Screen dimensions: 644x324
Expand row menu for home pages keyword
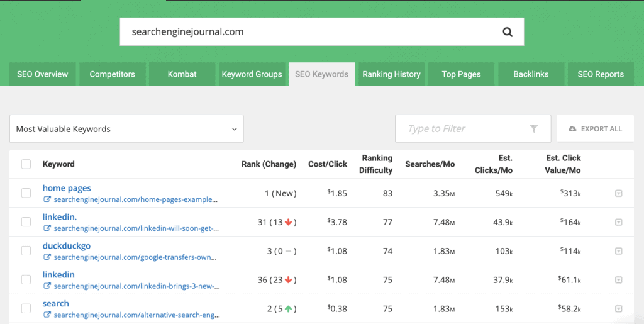(x=619, y=193)
